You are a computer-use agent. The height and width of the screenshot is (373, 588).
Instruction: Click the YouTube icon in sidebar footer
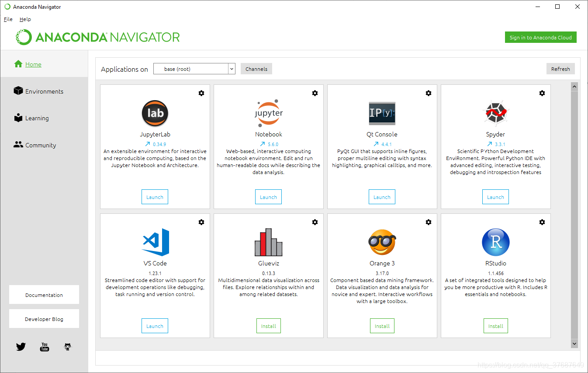pyautogui.click(x=44, y=346)
